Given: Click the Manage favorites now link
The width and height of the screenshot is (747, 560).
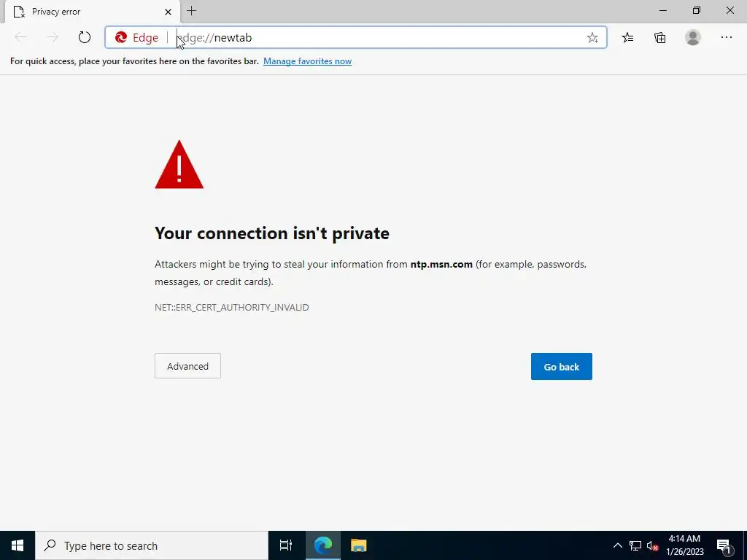Looking at the screenshot, I should [x=307, y=61].
